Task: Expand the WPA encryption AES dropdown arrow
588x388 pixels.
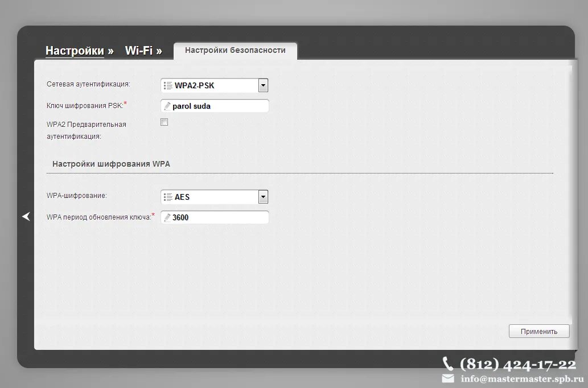Action: point(263,197)
